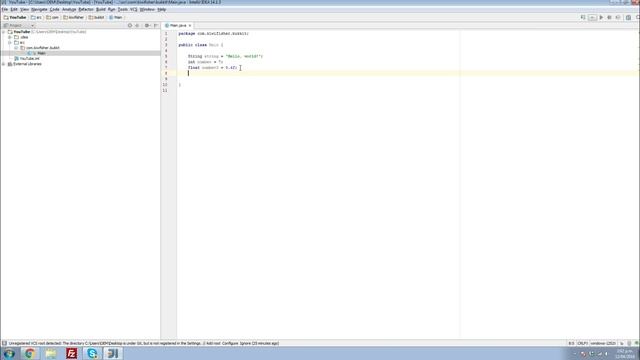
Task: Open Windows Start menu
Action: [x=9, y=353]
